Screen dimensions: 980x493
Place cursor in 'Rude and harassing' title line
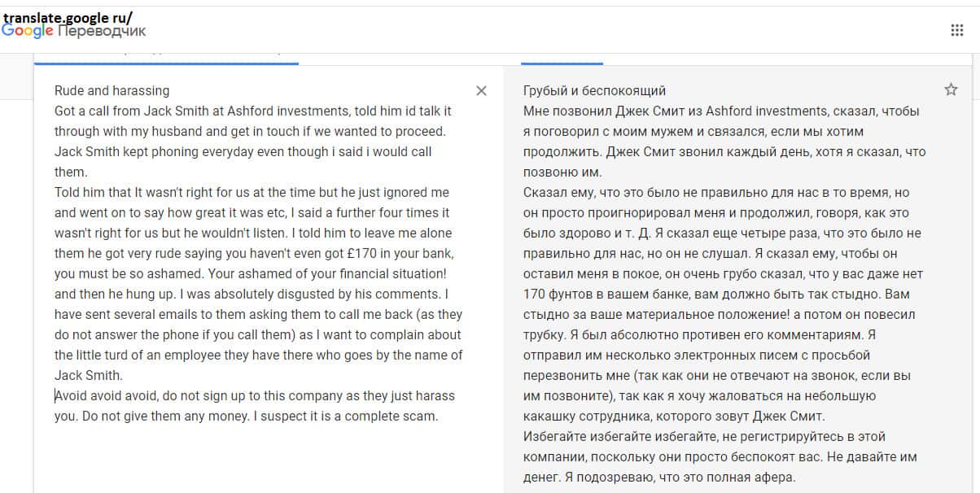pos(112,90)
